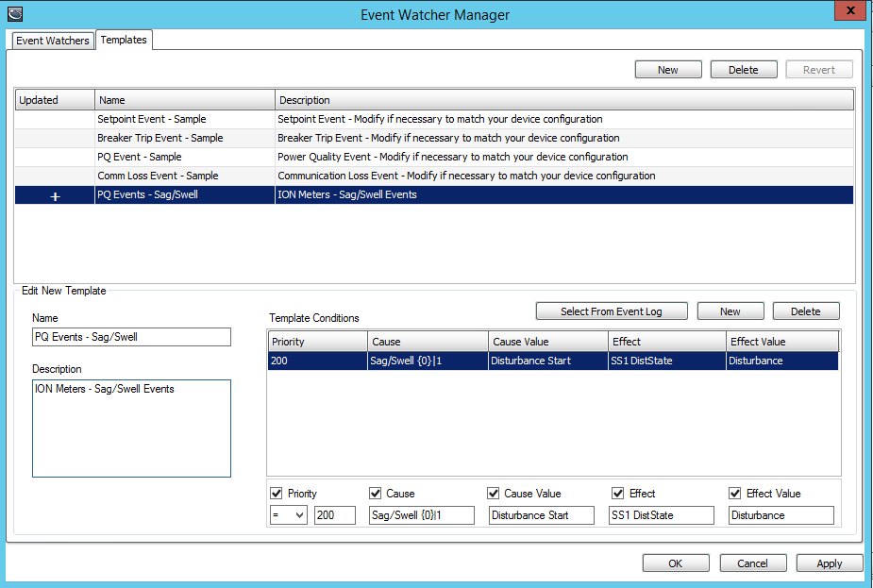Click the plus icon in Updated column
The height and width of the screenshot is (588, 873).
pyautogui.click(x=55, y=195)
